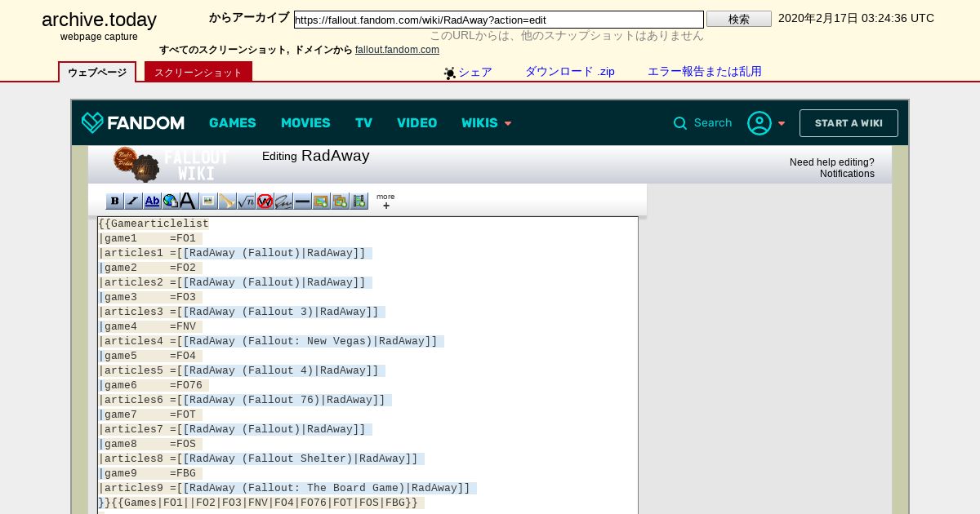Insert math formula square-root icon
The height and width of the screenshot is (514, 980).
[x=246, y=201]
